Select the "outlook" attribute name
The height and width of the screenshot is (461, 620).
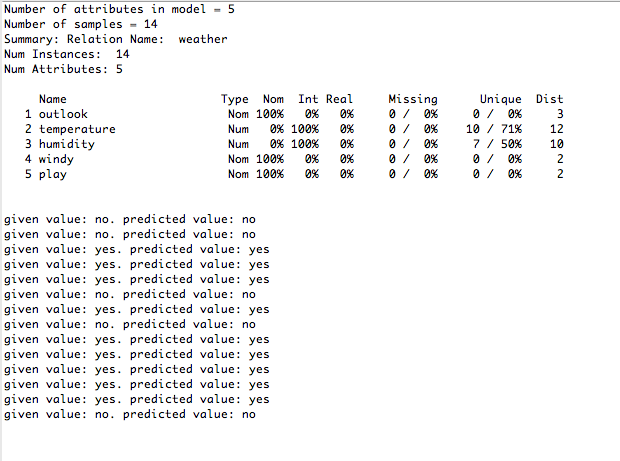tap(63, 114)
